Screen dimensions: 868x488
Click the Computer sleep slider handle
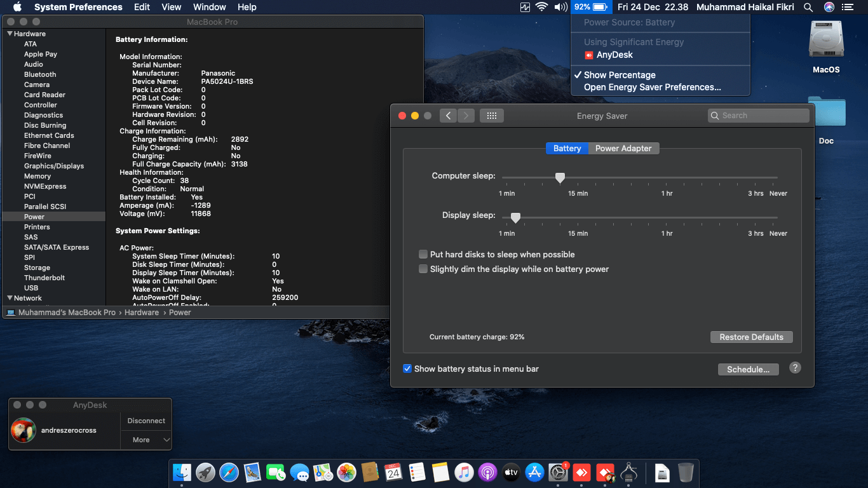coord(560,178)
